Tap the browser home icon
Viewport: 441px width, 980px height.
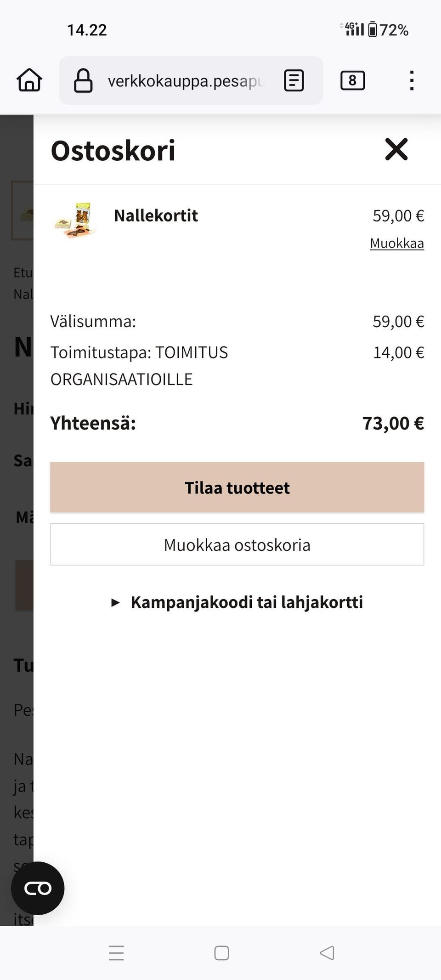coord(29,80)
